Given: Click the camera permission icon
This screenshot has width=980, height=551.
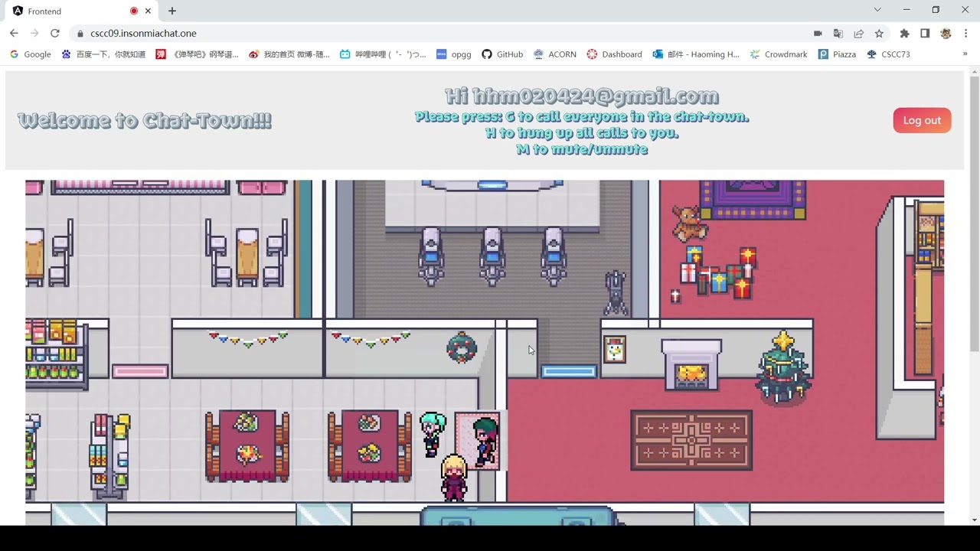Looking at the screenshot, I should click(x=818, y=33).
